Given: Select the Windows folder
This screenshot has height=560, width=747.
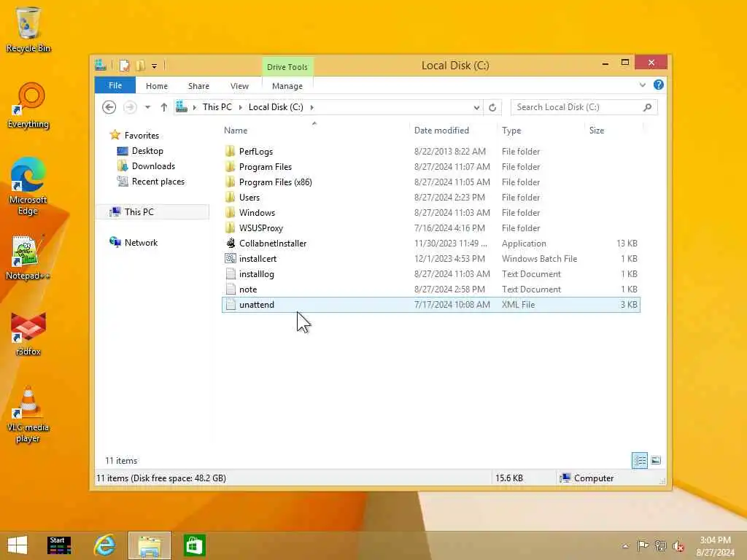Looking at the screenshot, I should point(430,212).
